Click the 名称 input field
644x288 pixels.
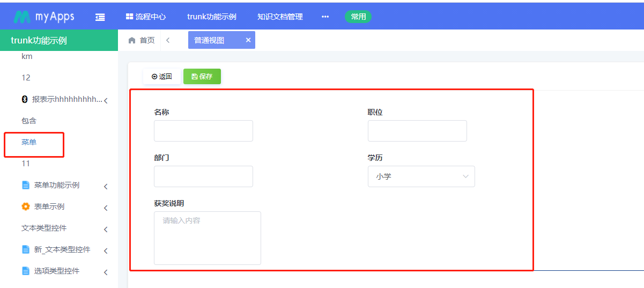coord(203,131)
